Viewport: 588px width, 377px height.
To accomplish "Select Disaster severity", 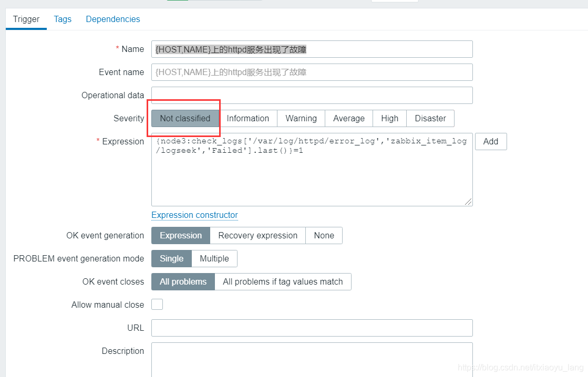I will pyautogui.click(x=430, y=119).
